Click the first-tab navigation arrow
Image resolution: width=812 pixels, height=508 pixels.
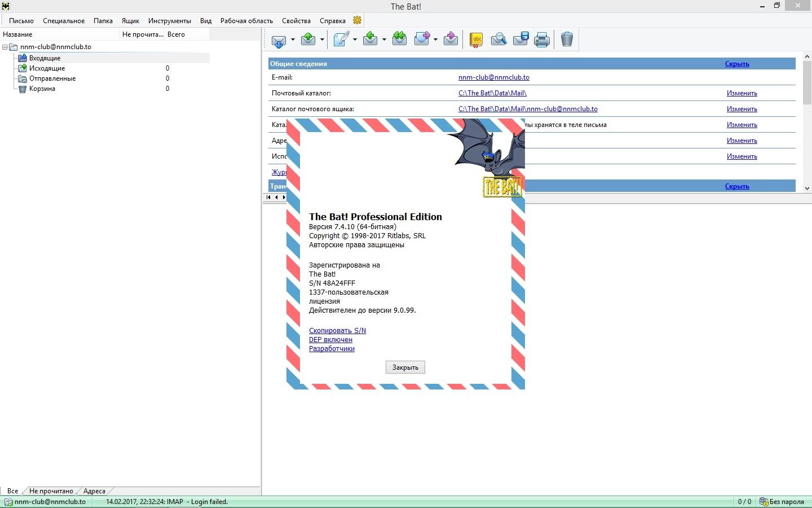point(268,197)
